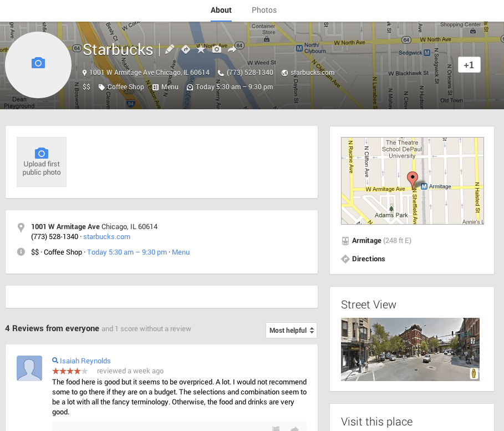Click the pegman icon on Street View
The height and width of the screenshot is (431, 504).
474,373
